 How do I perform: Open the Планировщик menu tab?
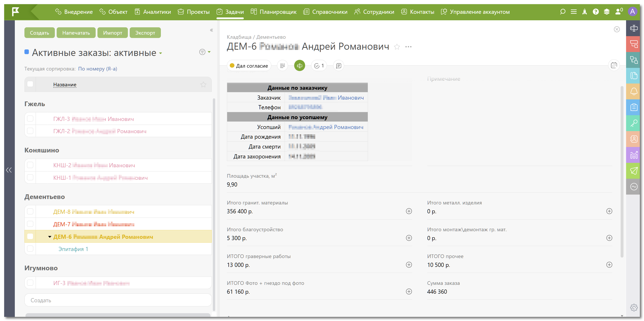click(273, 12)
